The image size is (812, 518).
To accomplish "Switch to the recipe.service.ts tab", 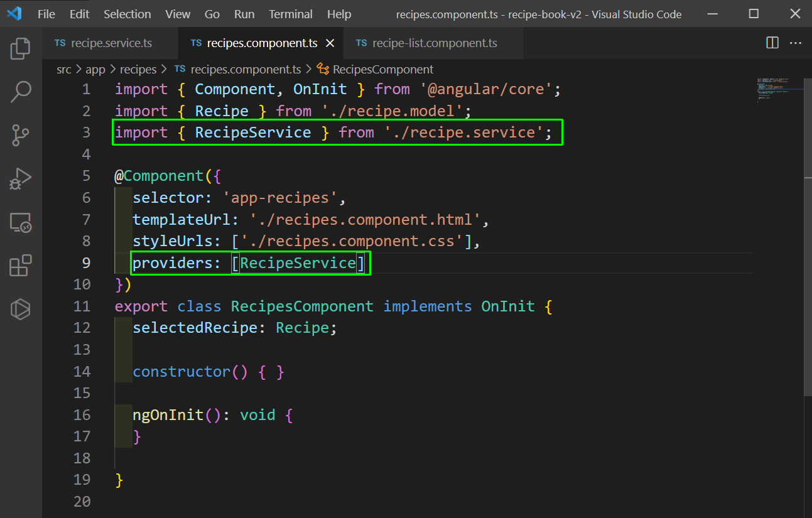I will (111, 43).
